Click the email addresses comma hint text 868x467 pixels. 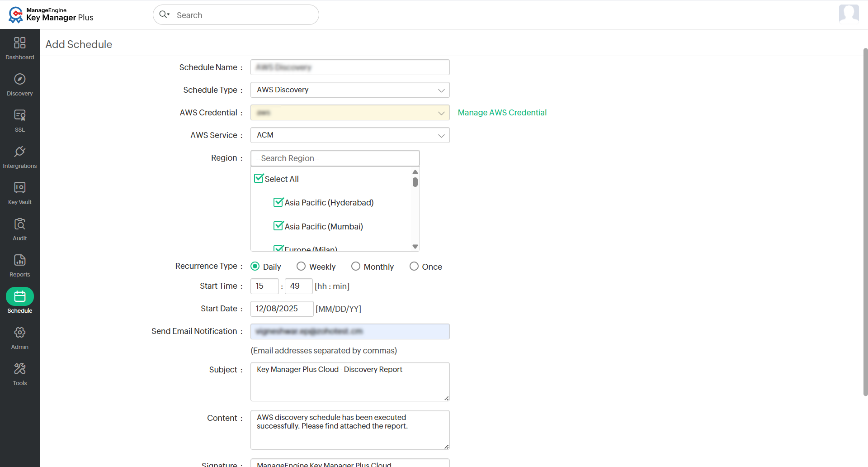pos(324,350)
